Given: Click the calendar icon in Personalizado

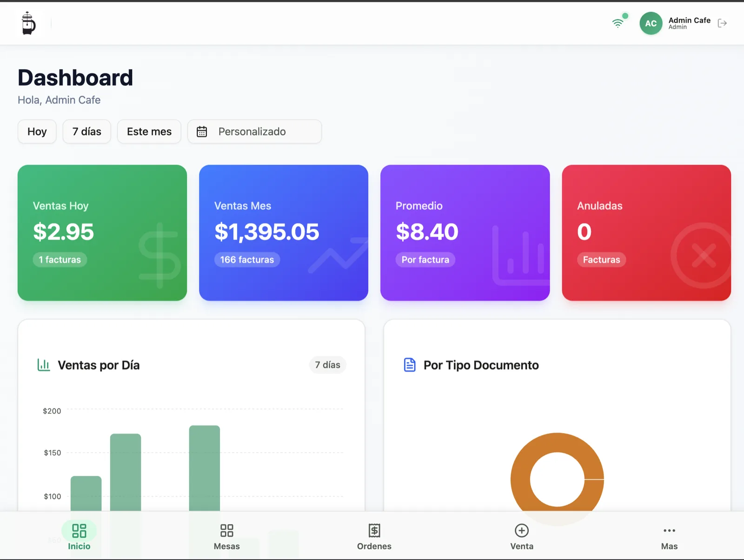Looking at the screenshot, I should pyautogui.click(x=202, y=132).
